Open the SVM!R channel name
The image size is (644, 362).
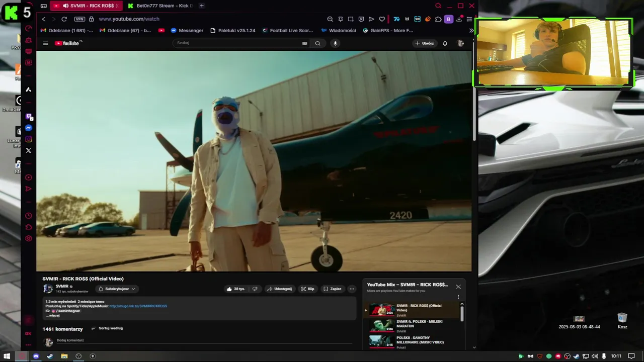62,286
